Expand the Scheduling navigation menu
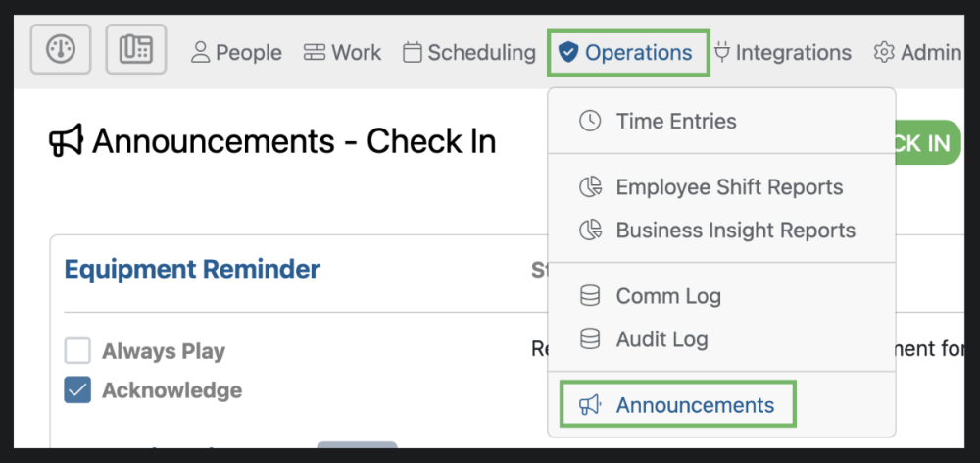 tap(469, 53)
